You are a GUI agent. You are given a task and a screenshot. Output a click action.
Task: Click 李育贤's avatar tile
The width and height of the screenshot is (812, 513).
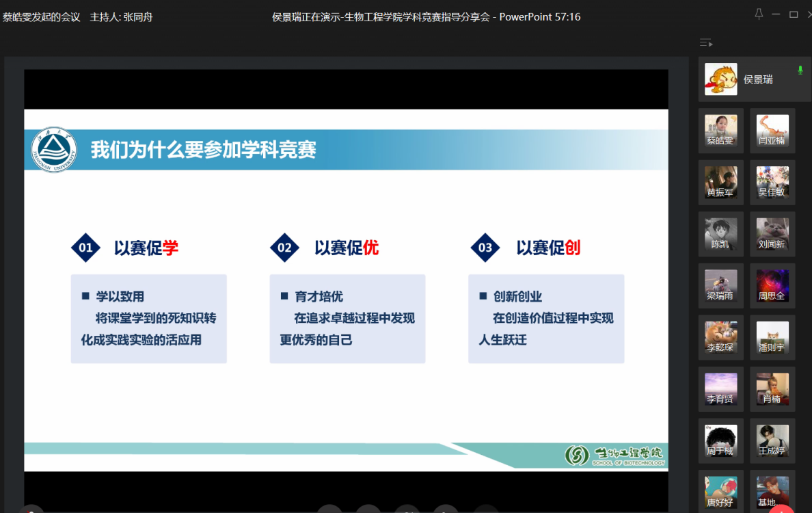pos(720,389)
